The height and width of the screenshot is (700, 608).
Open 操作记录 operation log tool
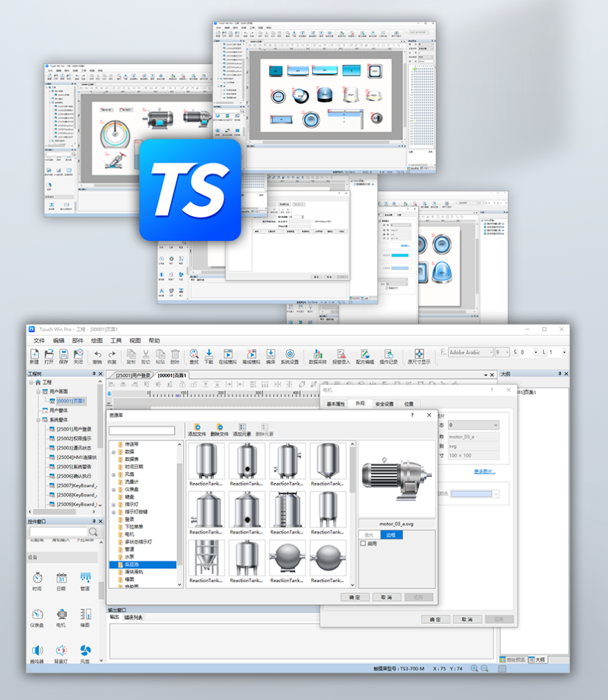[x=389, y=356]
